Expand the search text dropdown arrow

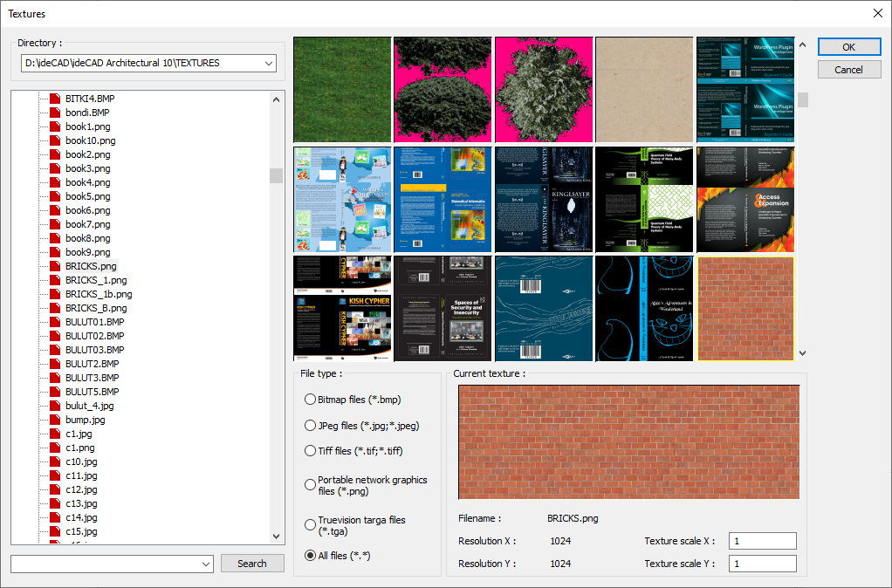[206, 564]
